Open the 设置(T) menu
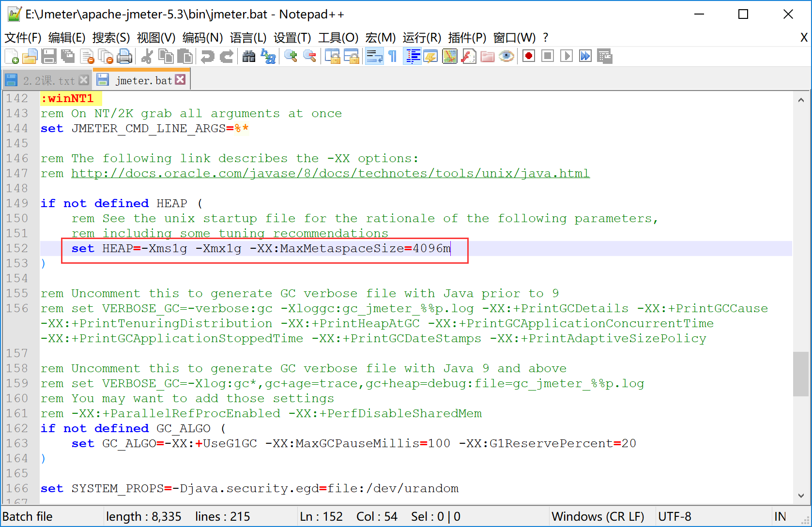Viewport: 812px width, 527px height. pos(292,38)
